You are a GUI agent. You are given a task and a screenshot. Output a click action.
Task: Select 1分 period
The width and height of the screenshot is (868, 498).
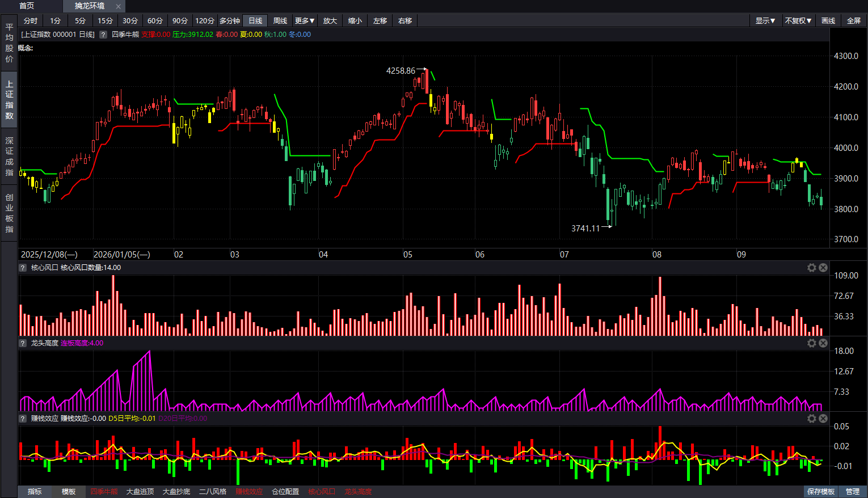(55, 20)
